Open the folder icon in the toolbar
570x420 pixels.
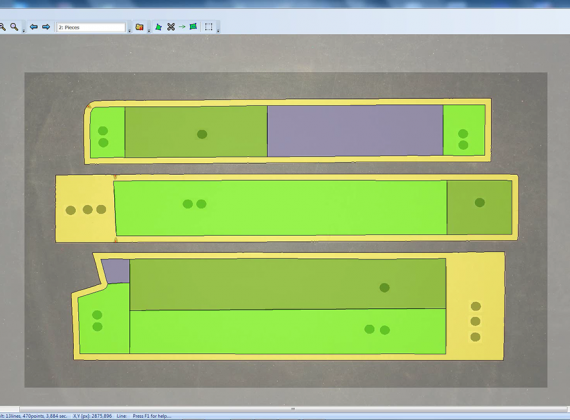coord(139,27)
